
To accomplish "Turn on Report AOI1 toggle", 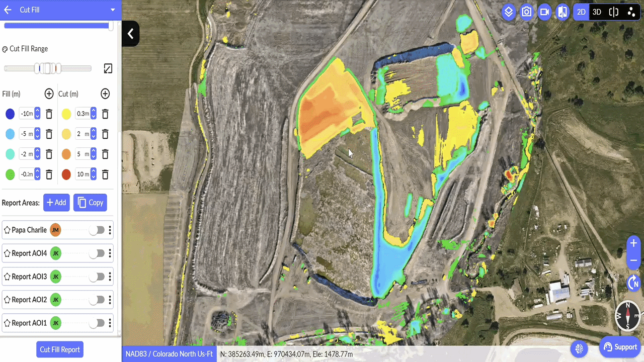I will pyautogui.click(x=97, y=323).
